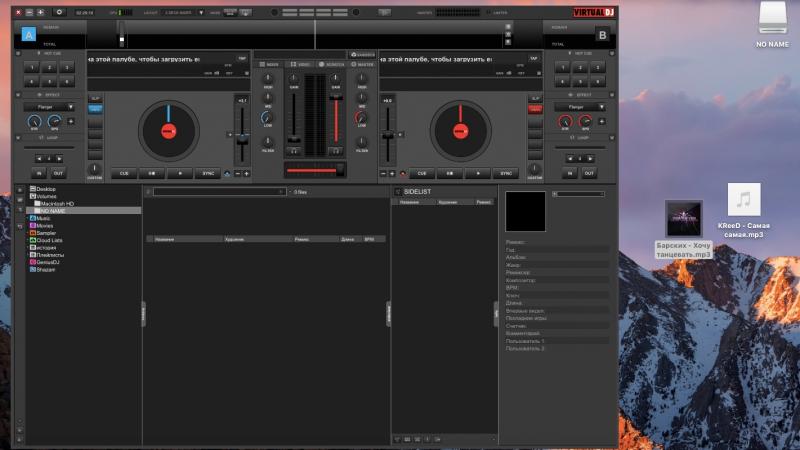Open Flanger effect dropdown on deck B
This screenshot has width=800, height=450.
pos(580,107)
